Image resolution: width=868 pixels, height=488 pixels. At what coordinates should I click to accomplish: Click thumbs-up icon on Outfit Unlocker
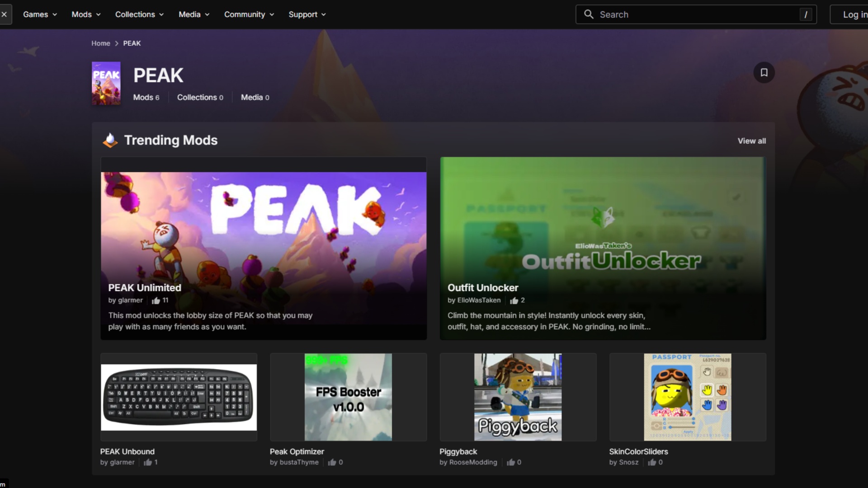pos(514,300)
